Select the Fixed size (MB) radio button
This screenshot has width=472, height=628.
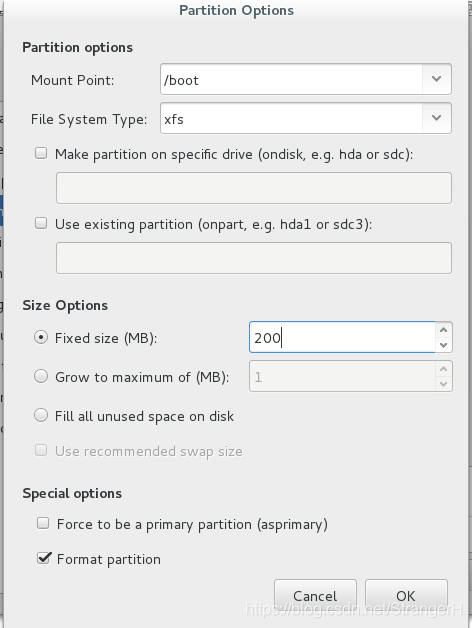[41, 337]
